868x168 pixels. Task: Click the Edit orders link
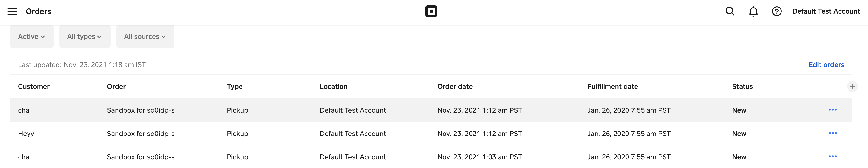click(826, 65)
